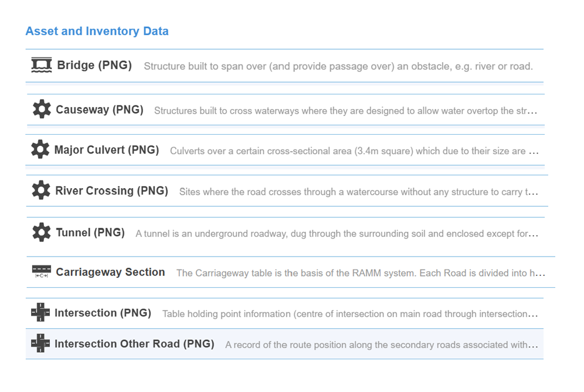Open Intersection (PNG) table link
The height and width of the screenshot is (392, 584).
[x=103, y=313]
